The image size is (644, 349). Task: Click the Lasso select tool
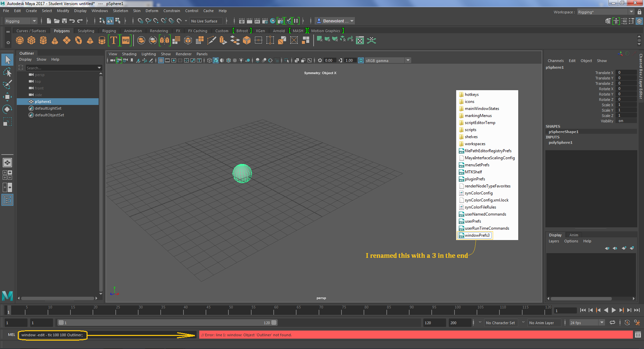pyautogui.click(x=7, y=72)
